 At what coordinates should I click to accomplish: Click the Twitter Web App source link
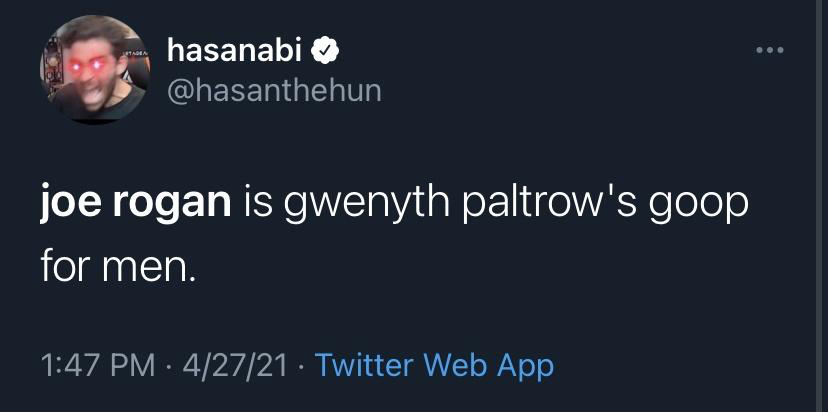point(434,365)
